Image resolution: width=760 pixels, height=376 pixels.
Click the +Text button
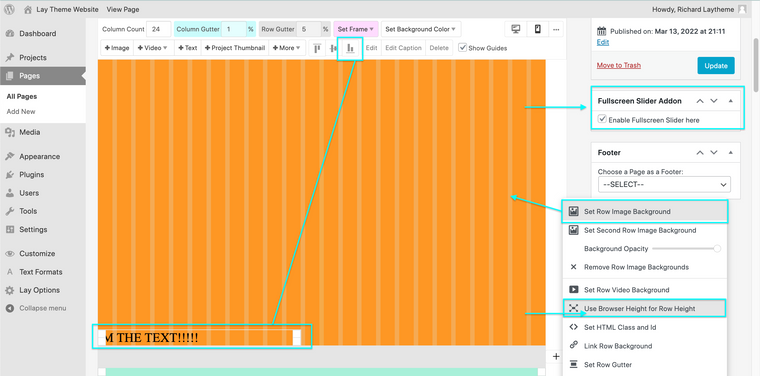(187, 48)
